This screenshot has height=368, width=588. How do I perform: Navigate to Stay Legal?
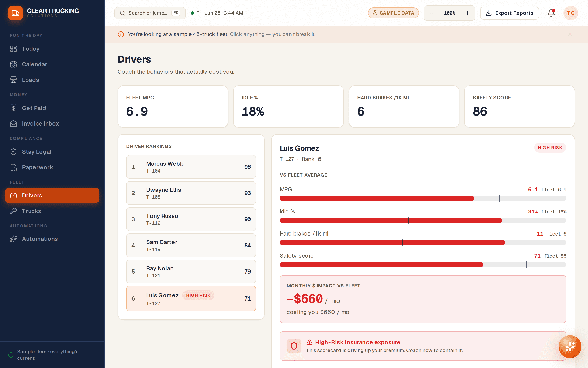point(52,152)
